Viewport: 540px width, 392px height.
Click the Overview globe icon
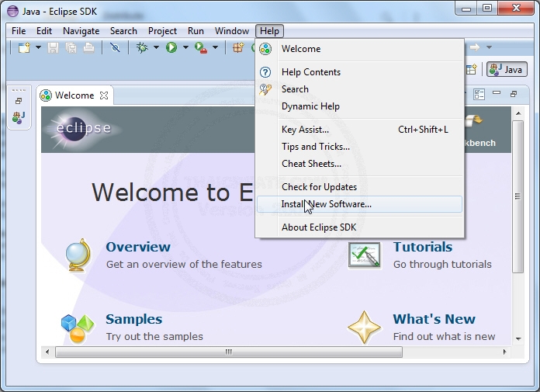pos(78,255)
